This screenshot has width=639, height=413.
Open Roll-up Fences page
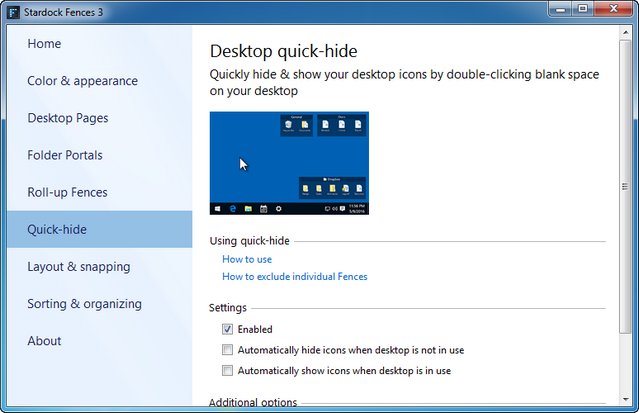click(67, 192)
